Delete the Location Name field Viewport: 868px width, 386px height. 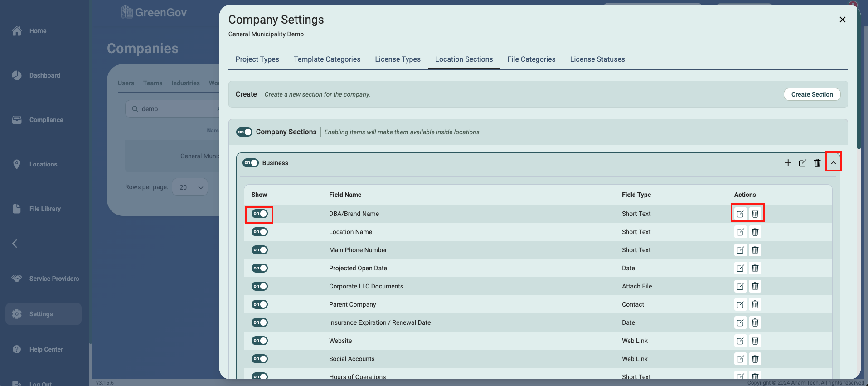tap(755, 232)
